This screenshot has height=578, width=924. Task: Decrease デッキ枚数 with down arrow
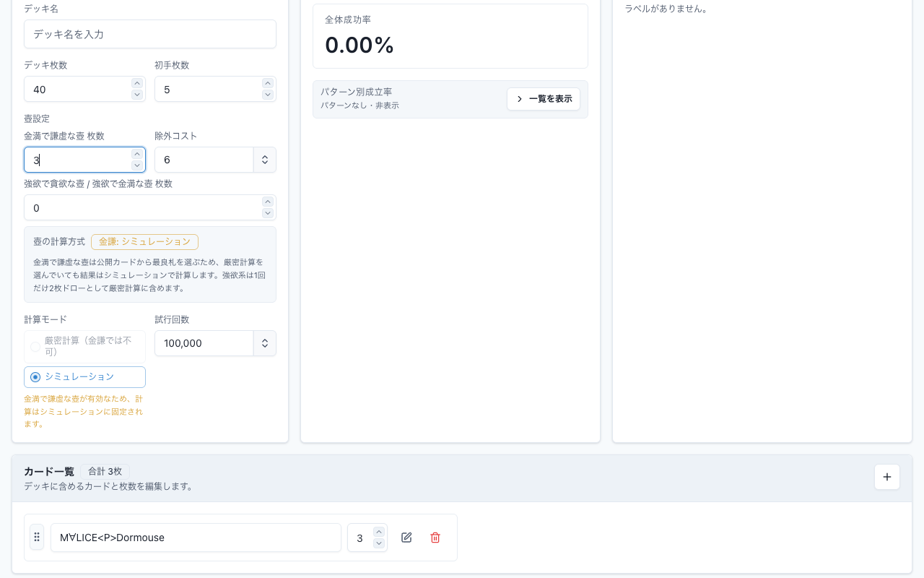137,95
